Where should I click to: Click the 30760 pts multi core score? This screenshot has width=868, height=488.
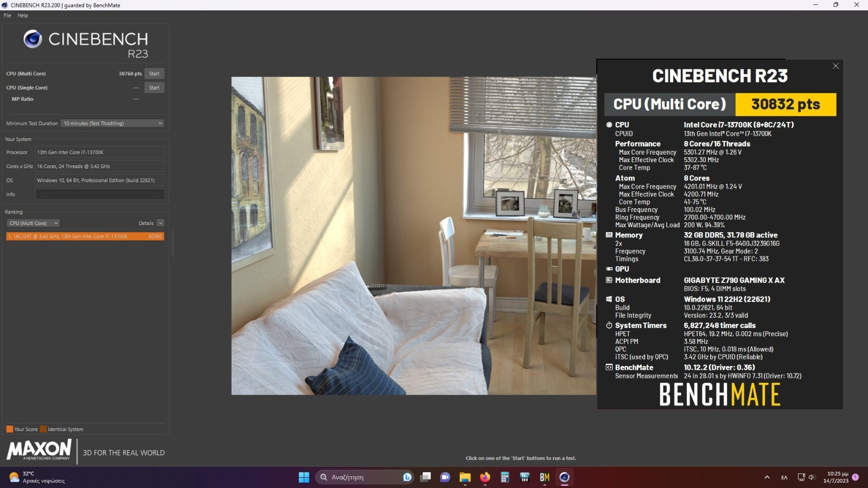coord(130,74)
